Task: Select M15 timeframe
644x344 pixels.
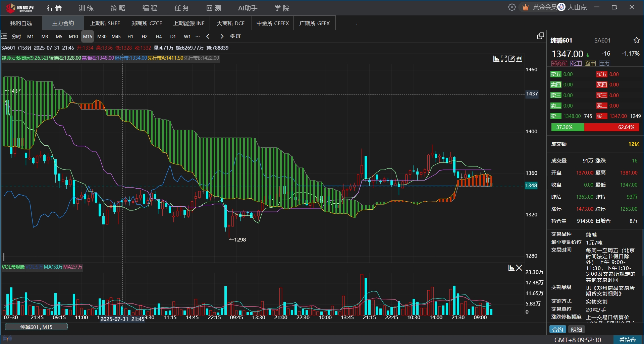Action: (88, 37)
